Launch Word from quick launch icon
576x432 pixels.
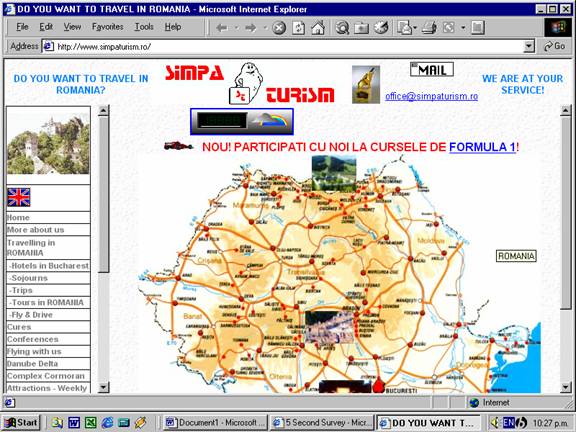click(x=74, y=422)
